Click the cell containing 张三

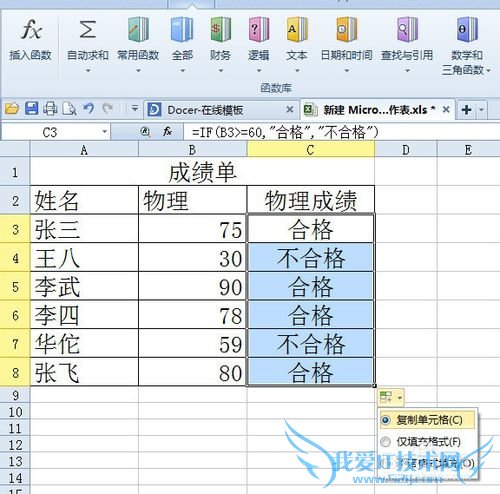click(84, 229)
